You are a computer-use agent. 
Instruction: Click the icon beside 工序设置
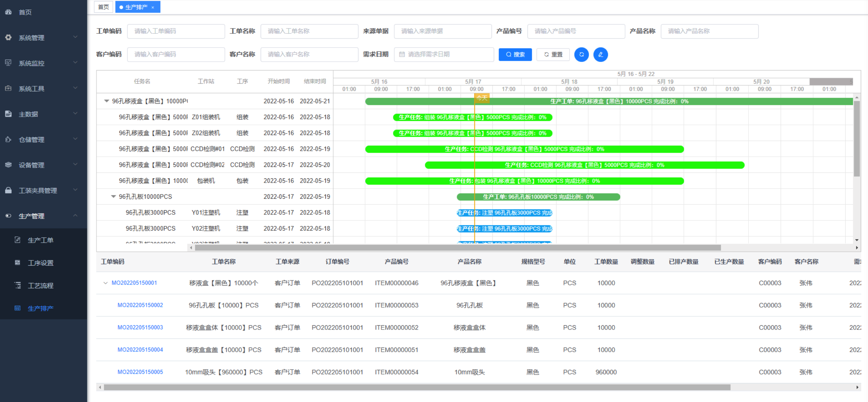click(17, 262)
